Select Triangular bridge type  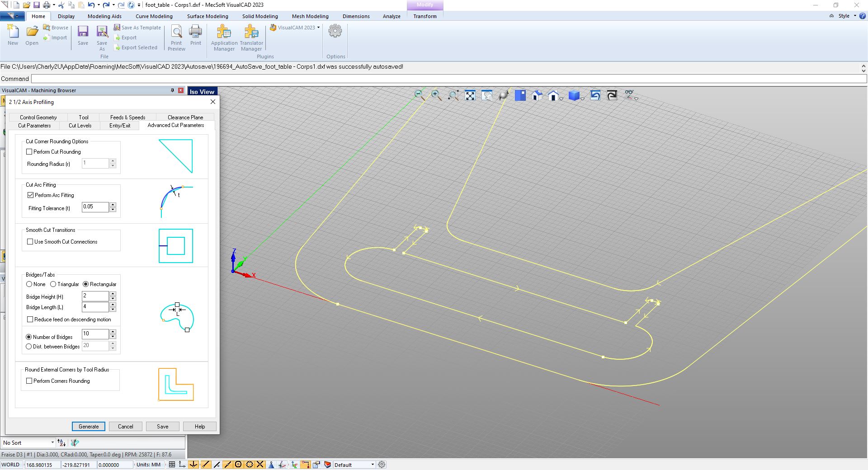[53, 284]
